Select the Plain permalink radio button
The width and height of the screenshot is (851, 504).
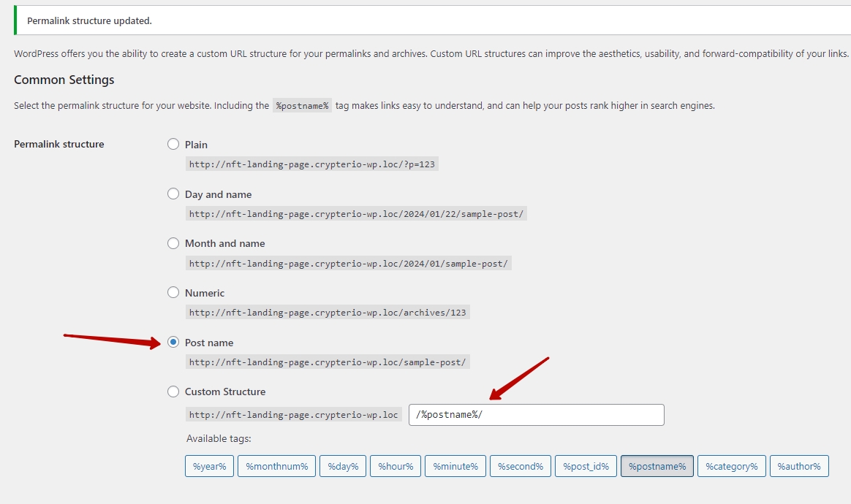[x=173, y=145]
